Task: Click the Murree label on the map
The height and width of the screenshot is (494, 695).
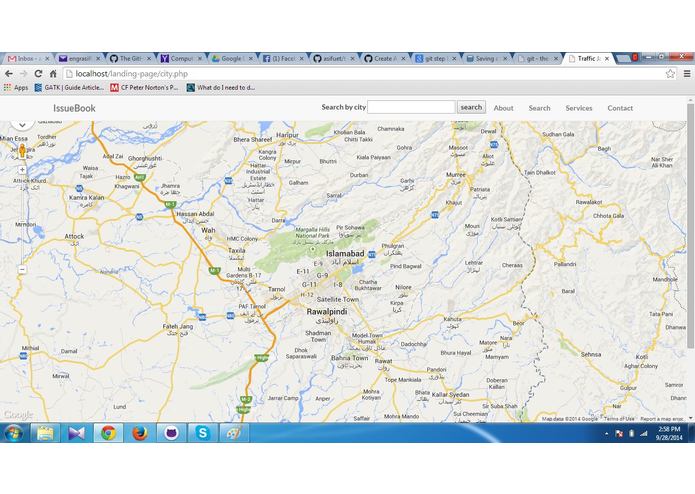Action: point(456,175)
